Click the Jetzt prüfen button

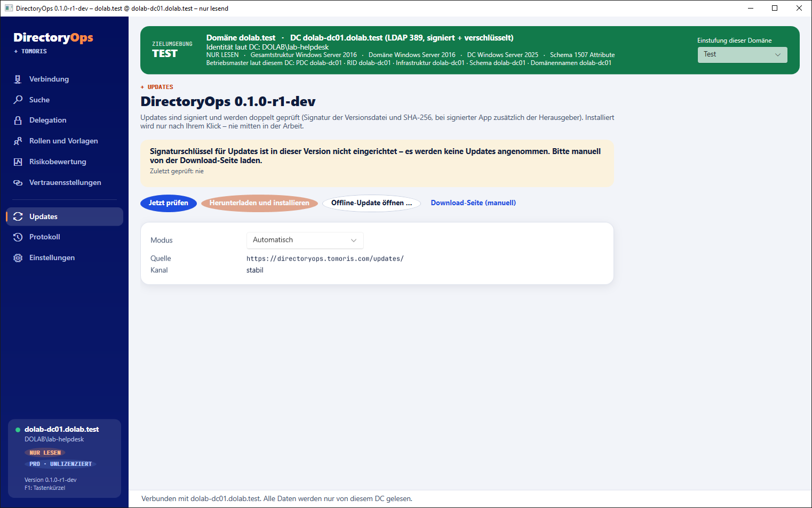tap(169, 203)
